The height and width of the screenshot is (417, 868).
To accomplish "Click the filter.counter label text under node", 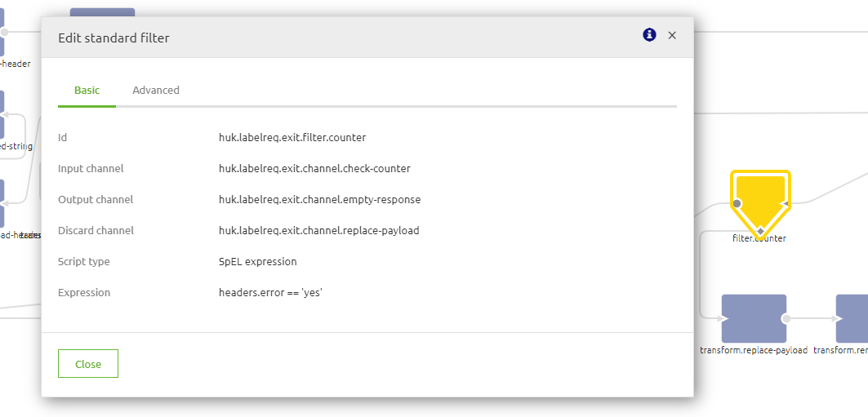I will [x=759, y=239].
